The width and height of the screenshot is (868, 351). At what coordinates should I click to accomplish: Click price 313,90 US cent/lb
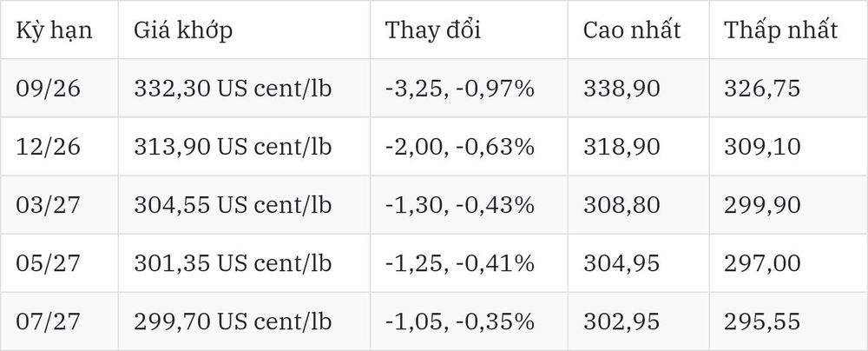click(x=233, y=147)
